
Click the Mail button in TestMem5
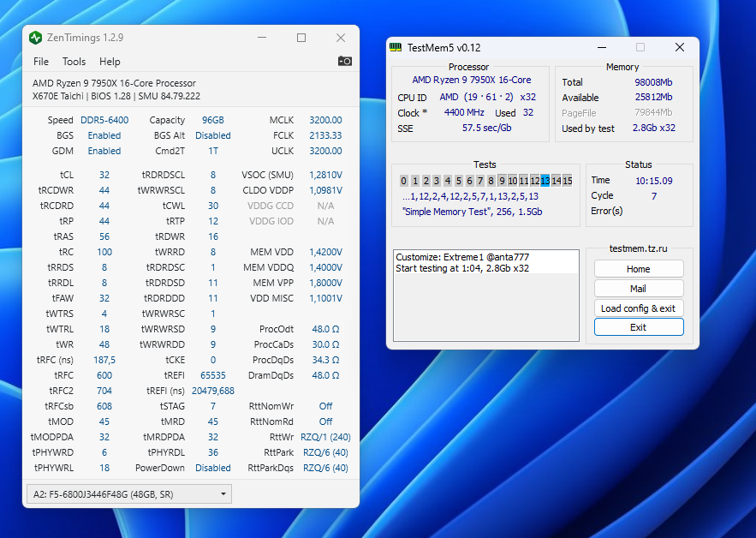[639, 289]
